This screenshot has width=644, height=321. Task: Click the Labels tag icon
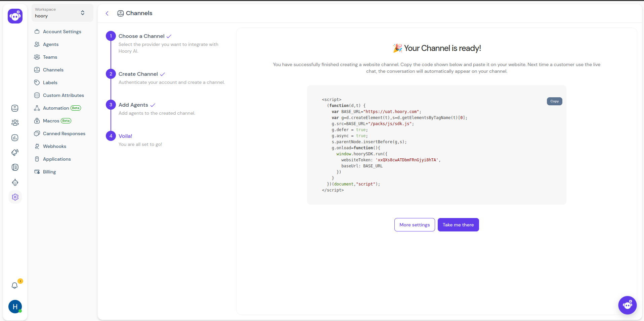point(37,83)
